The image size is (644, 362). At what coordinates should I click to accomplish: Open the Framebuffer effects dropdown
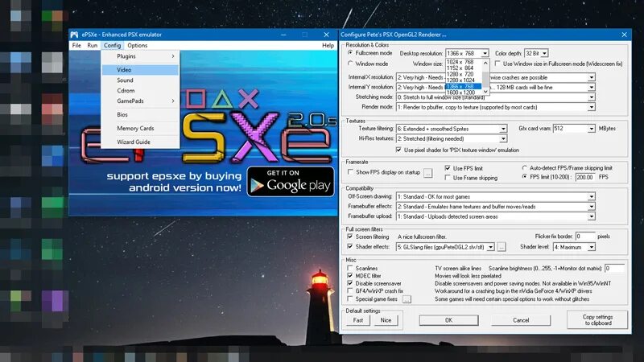click(591, 207)
